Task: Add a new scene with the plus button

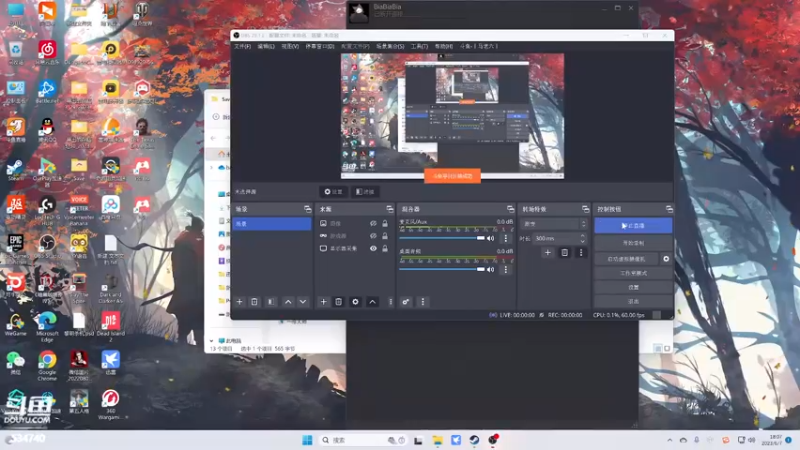Action: click(239, 302)
